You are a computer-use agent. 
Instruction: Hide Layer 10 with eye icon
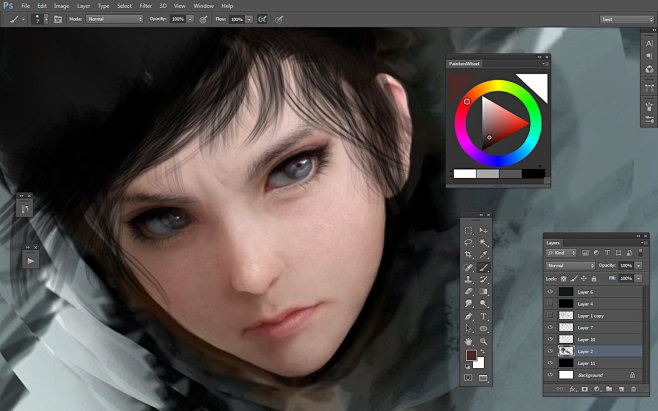(550, 339)
